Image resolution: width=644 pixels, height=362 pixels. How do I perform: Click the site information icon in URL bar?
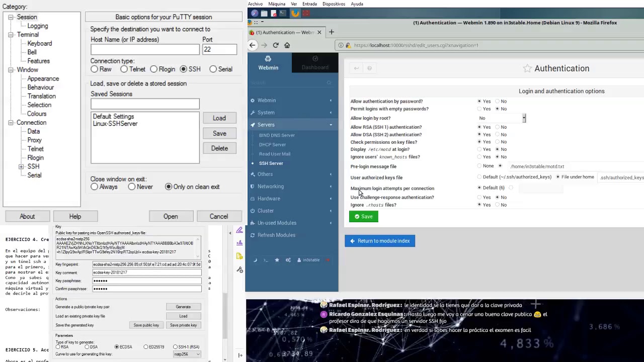coord(341,45)
